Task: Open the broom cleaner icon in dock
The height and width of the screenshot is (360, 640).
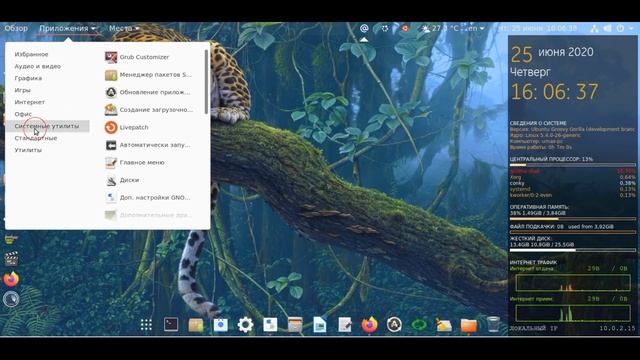Action: click(444, 325)
